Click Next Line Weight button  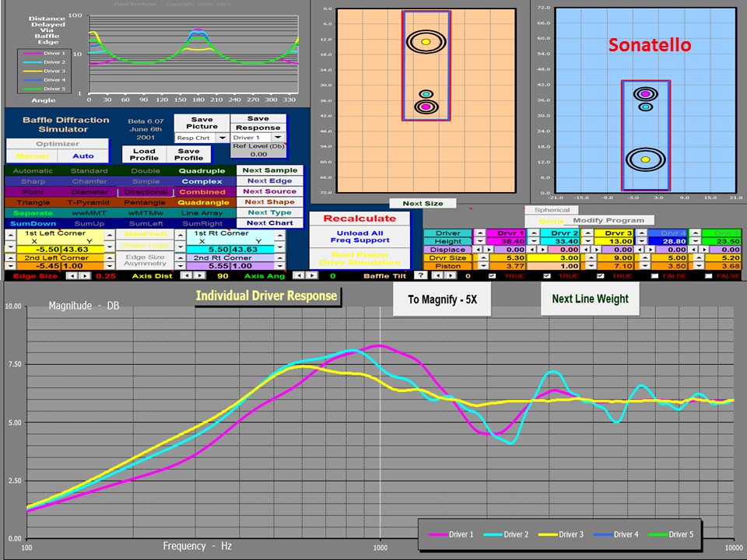click(x=590, y=299)
